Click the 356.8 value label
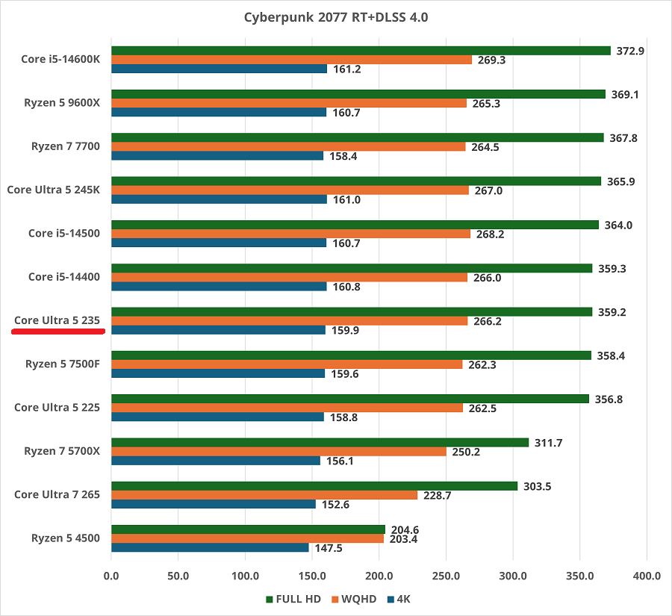The image size is (672, 616). (609, 399)
